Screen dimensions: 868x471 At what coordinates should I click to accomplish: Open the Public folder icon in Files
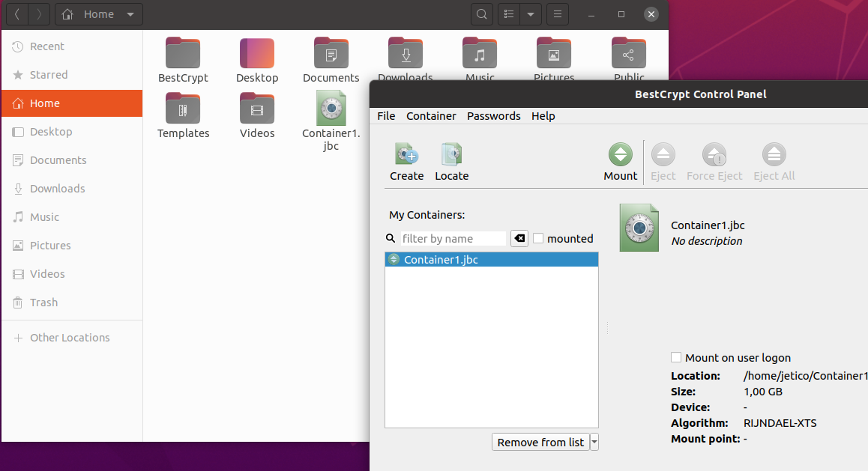(628, 52)
